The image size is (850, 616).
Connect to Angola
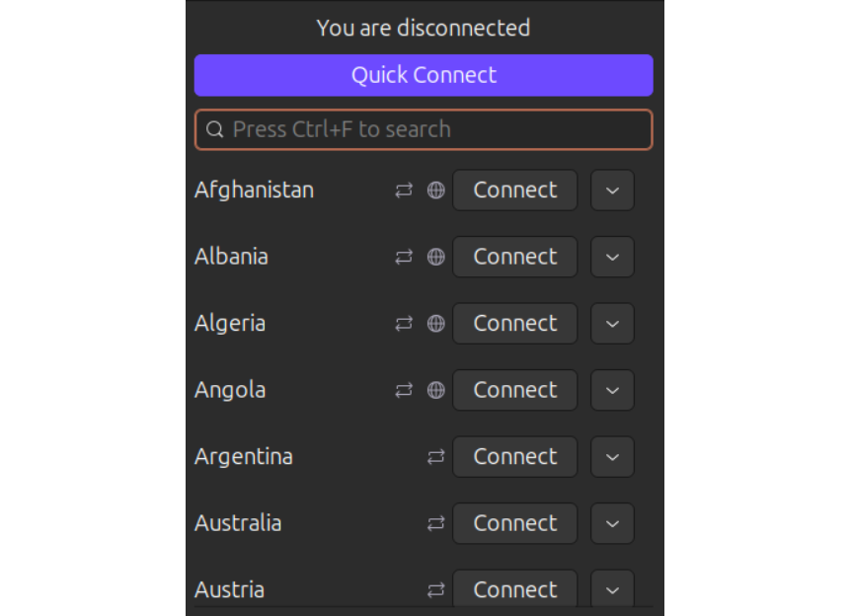point(514,390)
